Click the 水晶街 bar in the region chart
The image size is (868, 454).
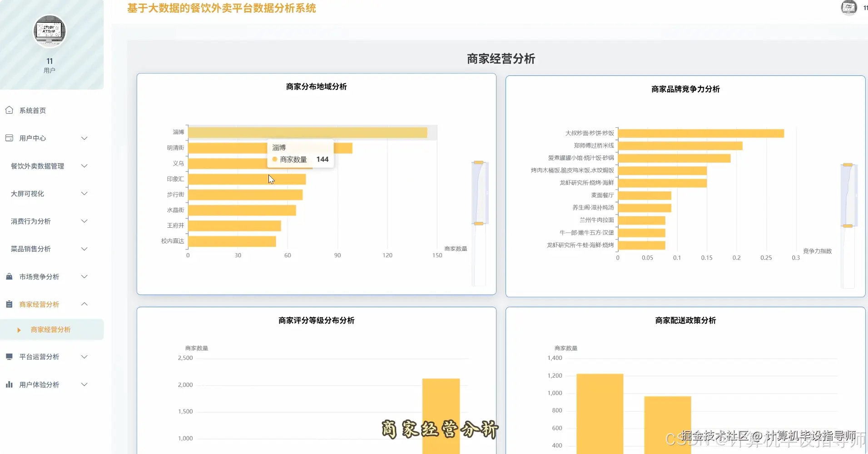pyautogui.click(x=242, y=210)
